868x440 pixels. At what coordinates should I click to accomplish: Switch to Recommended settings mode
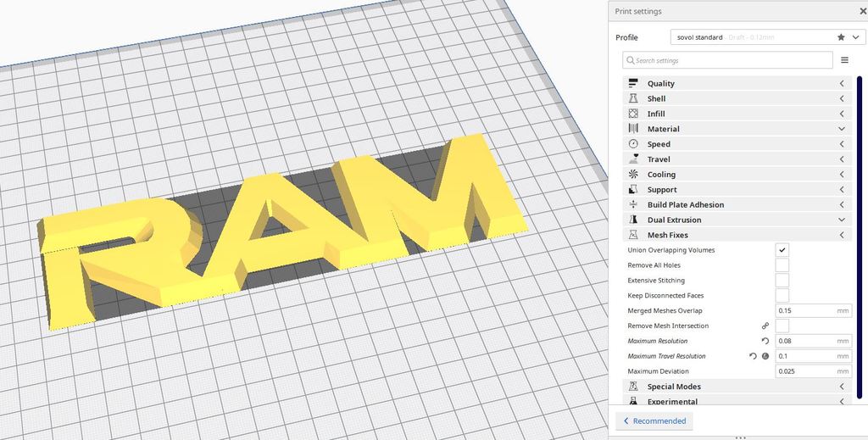click(654, 421)
